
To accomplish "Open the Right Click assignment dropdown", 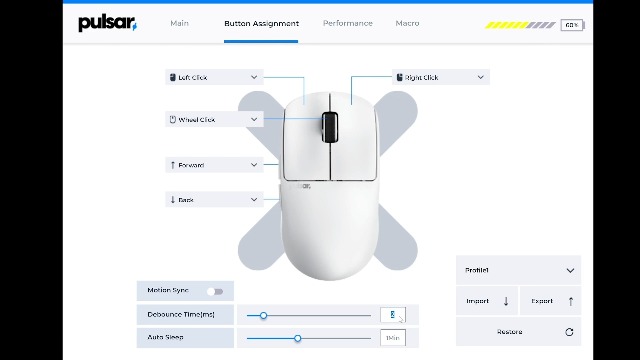I will coord(441,77).
